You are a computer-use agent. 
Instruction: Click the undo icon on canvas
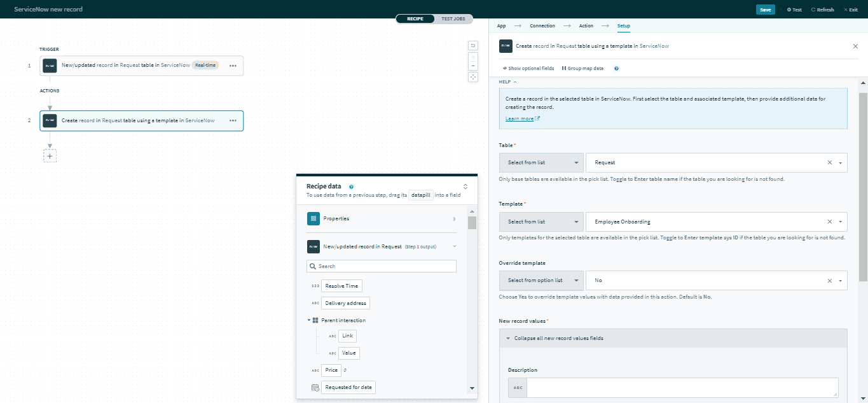click(472, 45)
